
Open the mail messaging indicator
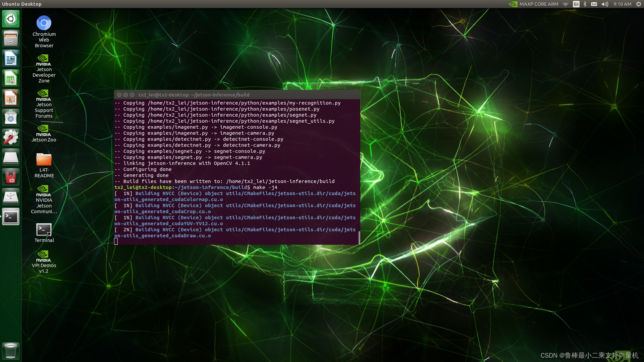(594, 4)
